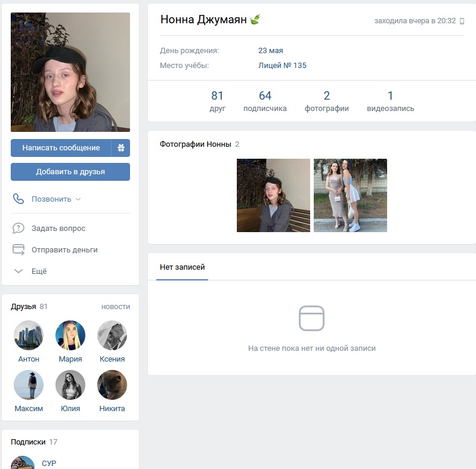The image size is (476, 469).
Task: Open the main profile photo
Action: point(70,72)
